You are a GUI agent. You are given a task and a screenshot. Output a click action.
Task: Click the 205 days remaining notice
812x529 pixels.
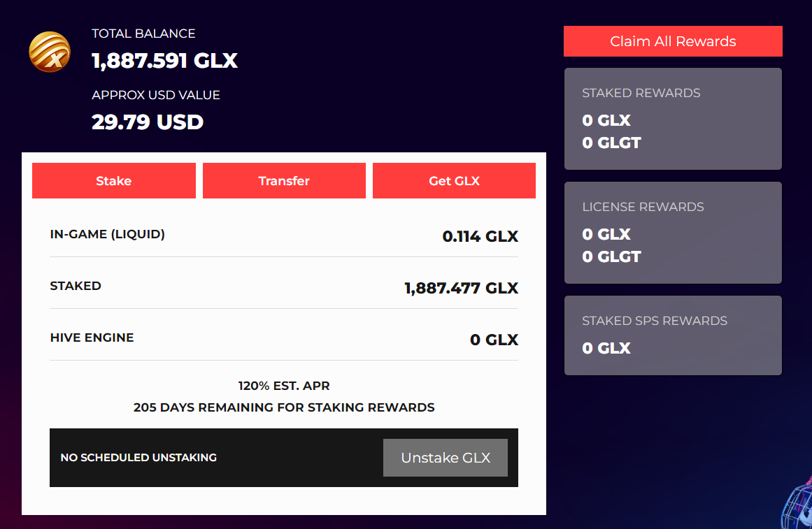283,407
